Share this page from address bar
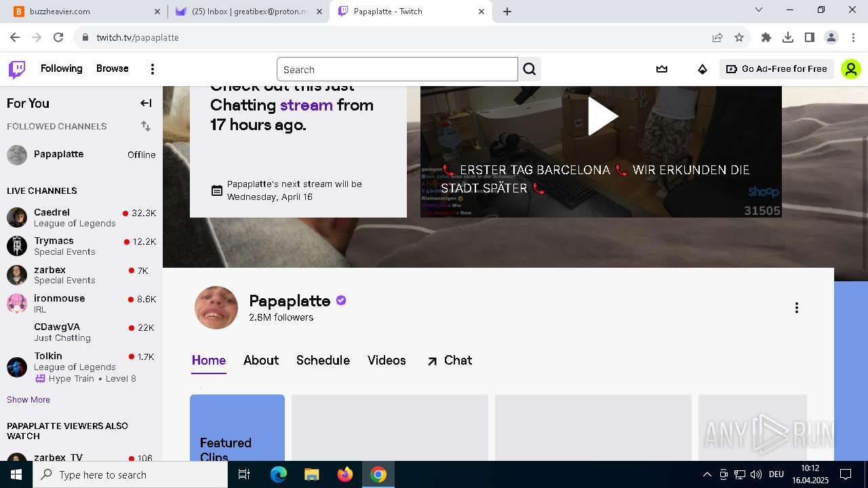The width and height of the screenshot is (868, 488). pos(717,37)
